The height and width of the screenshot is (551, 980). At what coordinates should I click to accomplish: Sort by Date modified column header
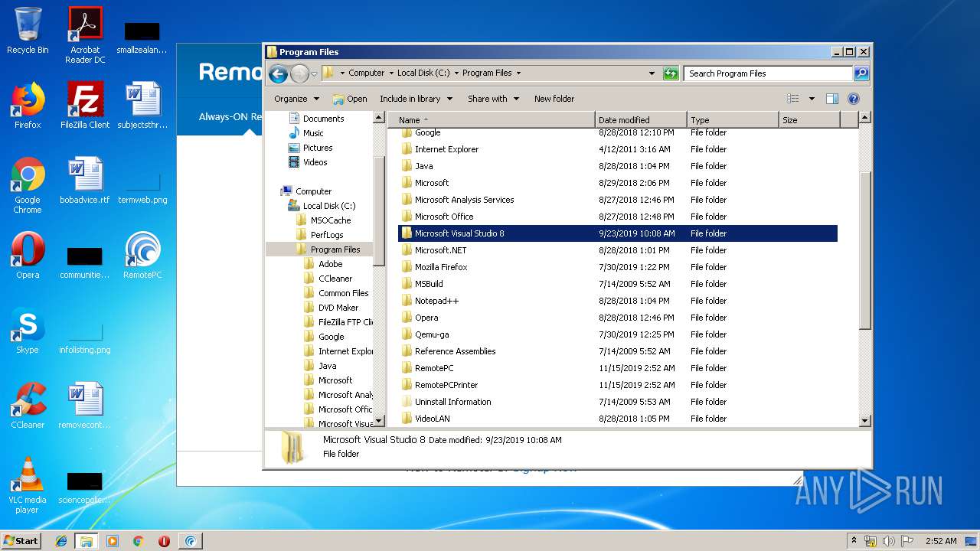tap(641, 120)
